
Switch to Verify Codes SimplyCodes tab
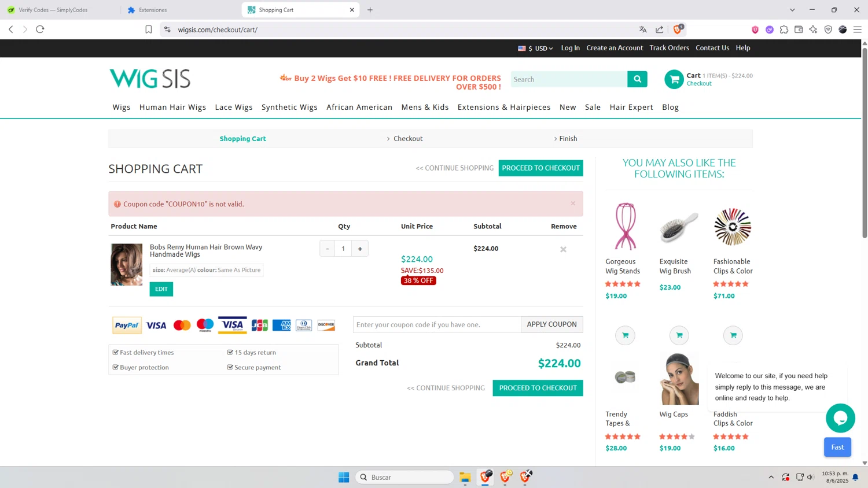60,10
